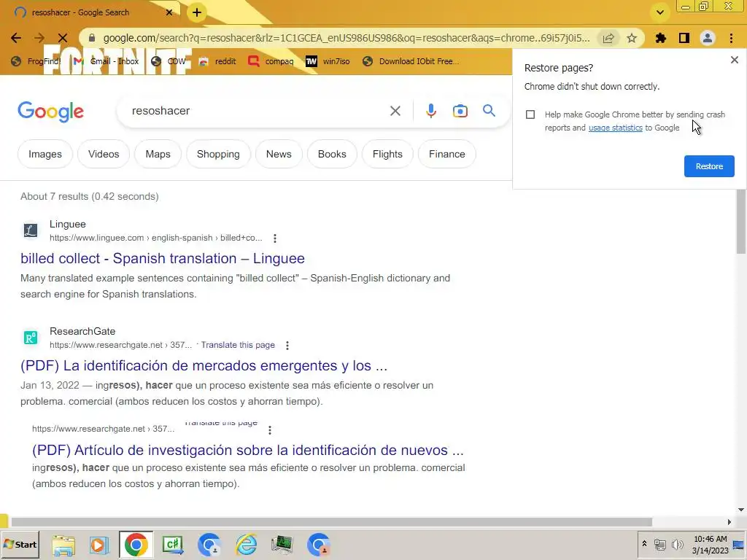Open the Extensions puzzle icon

tap(661, 38)
